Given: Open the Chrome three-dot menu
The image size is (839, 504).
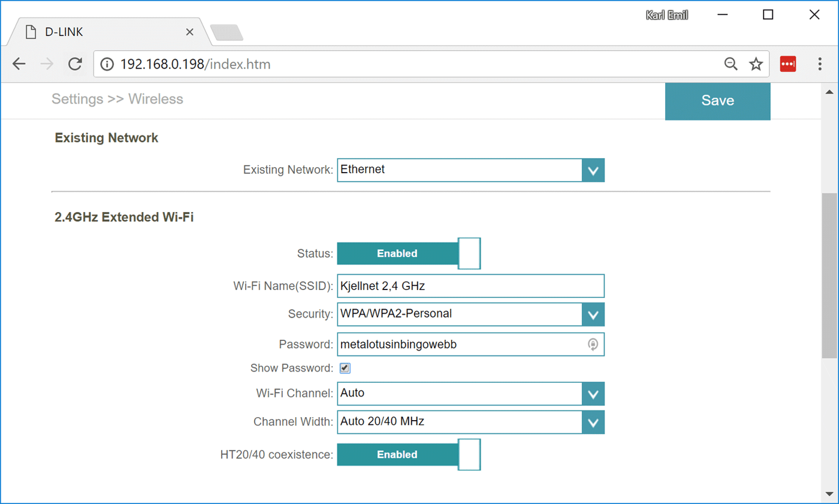Looking at the screenshot, I should coord(819,64).
